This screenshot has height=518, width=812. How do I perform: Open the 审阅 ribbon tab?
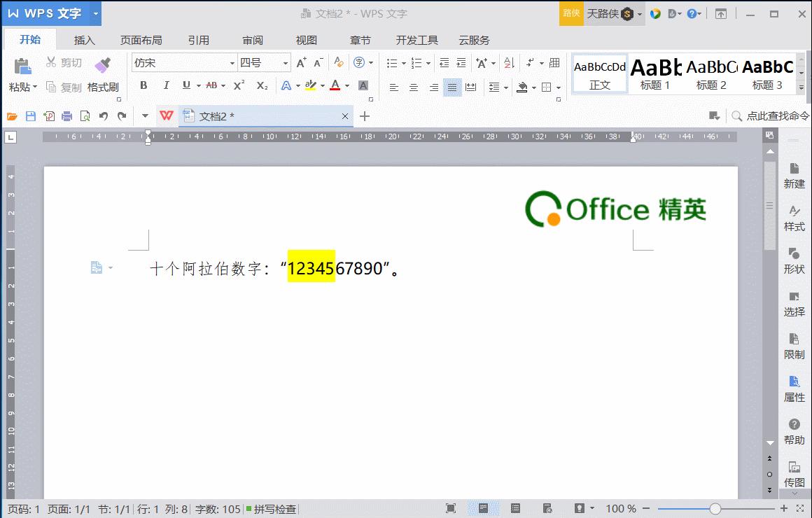tap(253, 40)
